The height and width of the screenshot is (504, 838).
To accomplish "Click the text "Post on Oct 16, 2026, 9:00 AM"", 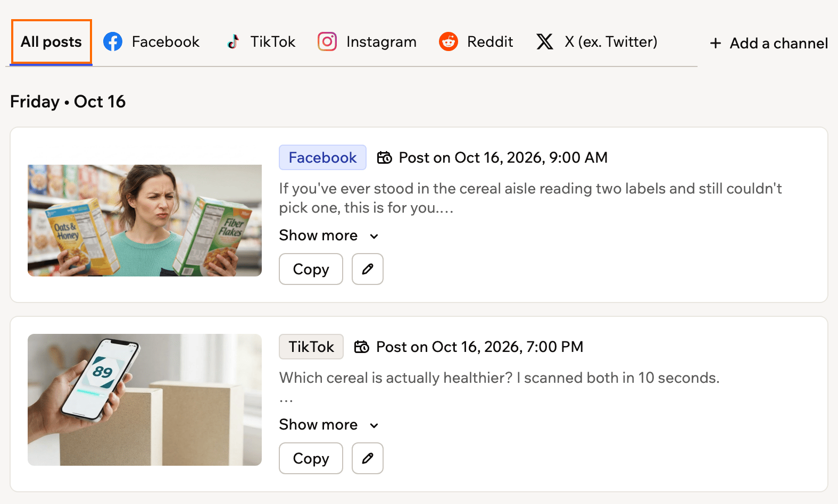I will coord(503,157).
